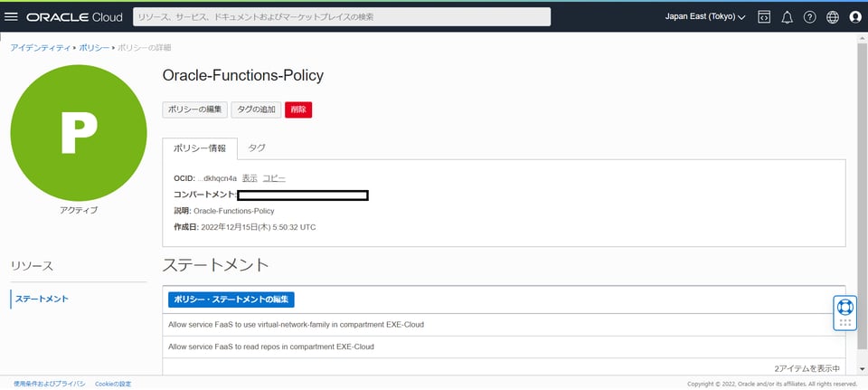Screen dimensions: 868x390
Task: Open the help question mark icon
Action: [x=809, y=16]
